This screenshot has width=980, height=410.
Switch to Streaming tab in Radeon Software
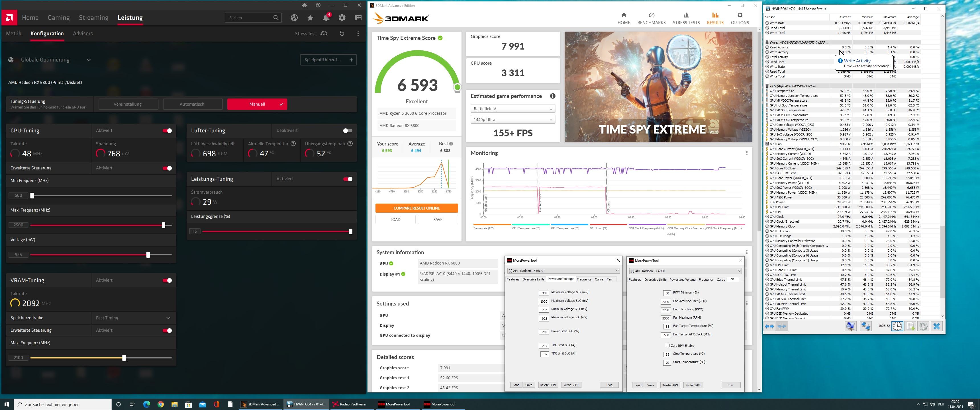[94, 17]
